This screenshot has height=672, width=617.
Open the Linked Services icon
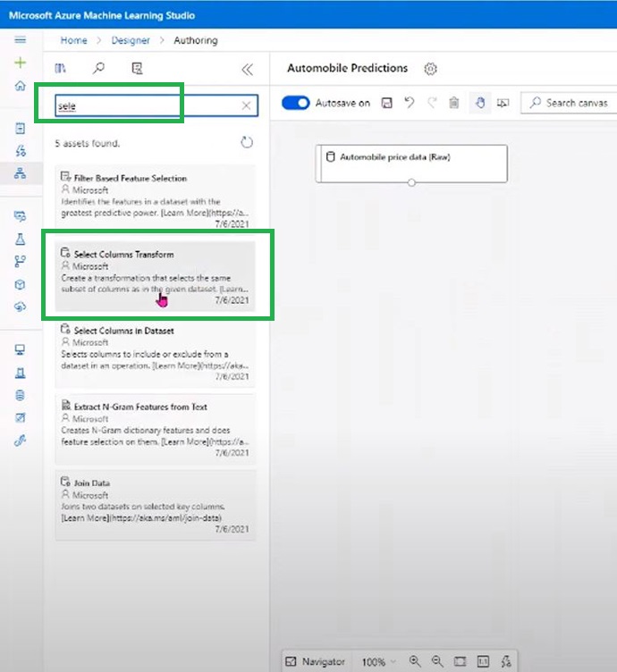point(21,441)
